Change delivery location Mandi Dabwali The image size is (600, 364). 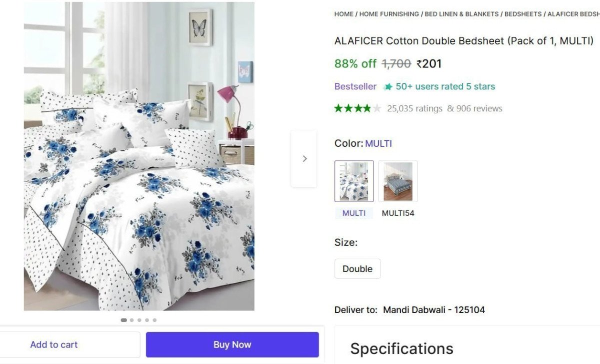click(x=434, y=310)
